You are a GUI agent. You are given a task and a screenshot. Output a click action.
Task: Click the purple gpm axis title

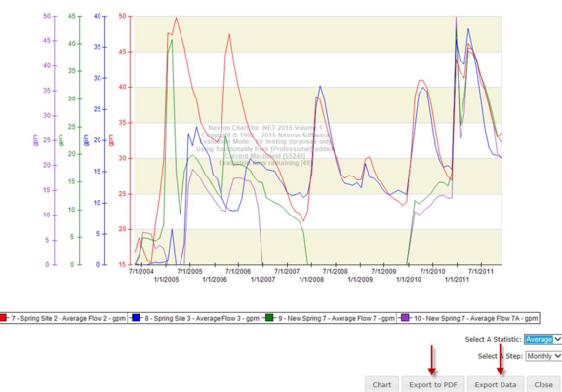(35, 140)
